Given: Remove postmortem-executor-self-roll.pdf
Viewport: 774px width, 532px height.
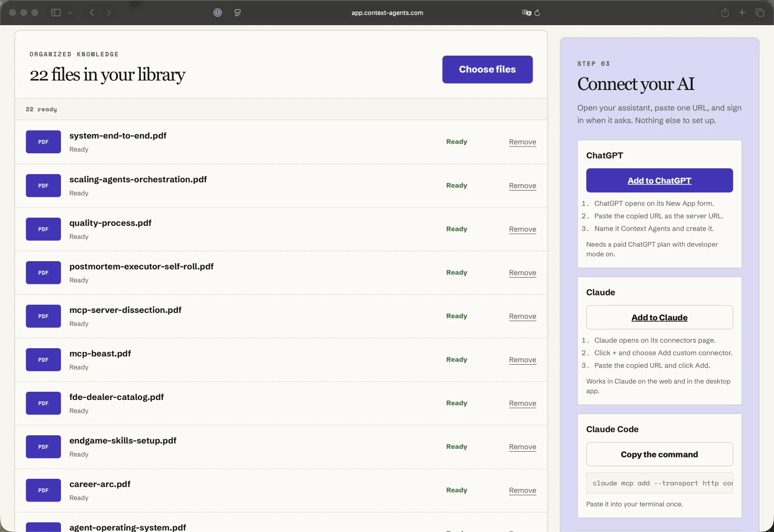Looking at the screenshot, I should click(522, 273).
